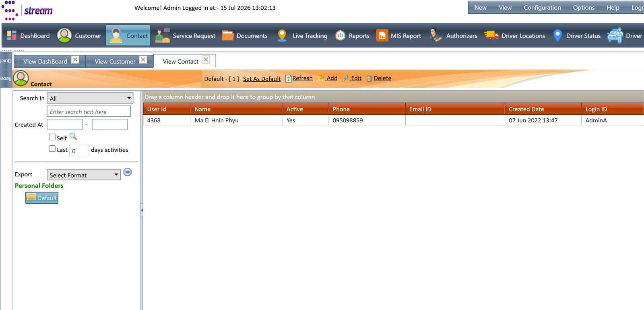Click the Add document icon
Image resolution: width=644 pixels, height=310 pixels.
point(321,78)
